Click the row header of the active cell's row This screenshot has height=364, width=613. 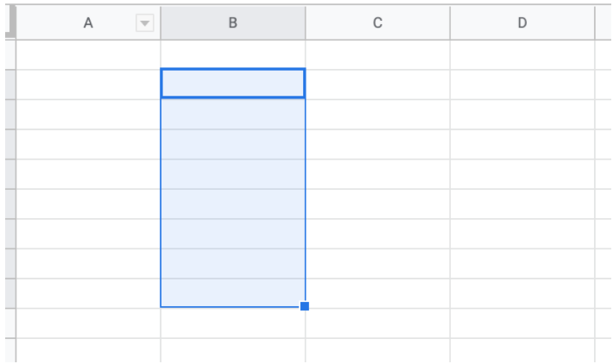pyautogui.click(x=10, y=85)
